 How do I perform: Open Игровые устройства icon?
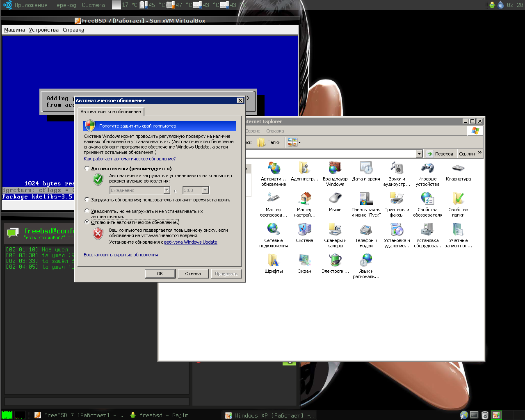(x=427, y=173)
